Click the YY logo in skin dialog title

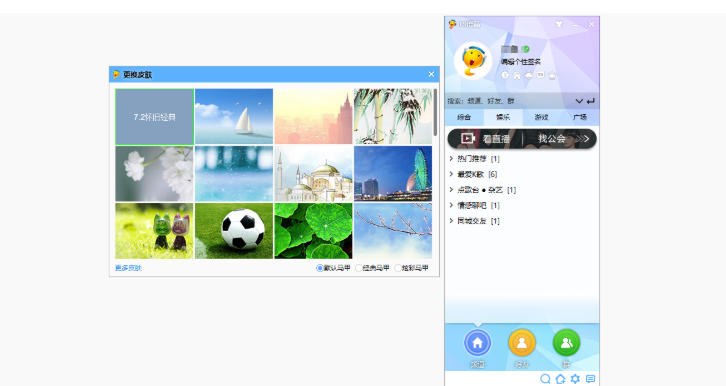coord(116,75)
